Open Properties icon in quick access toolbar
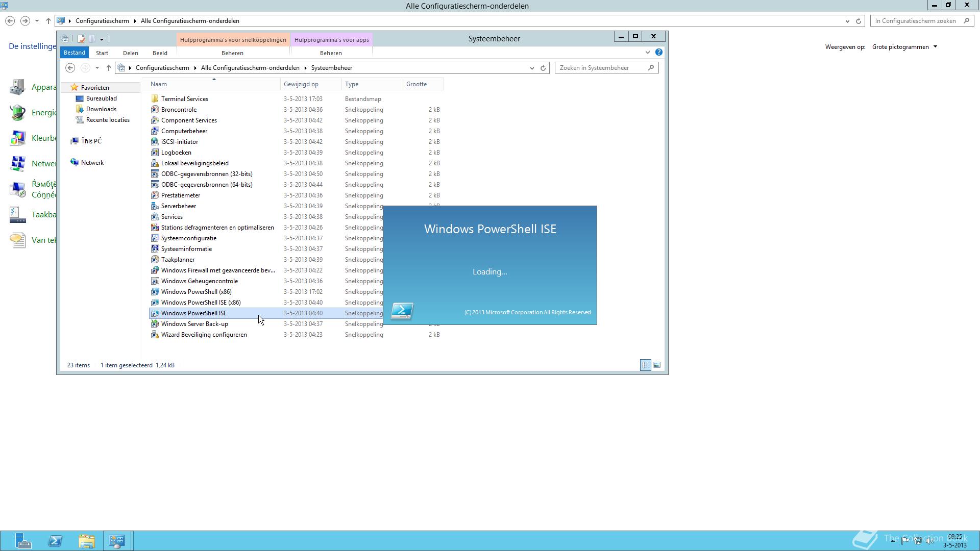Image resolution: width=980 pixels, height=551 pixels. [x=81, y=39]
